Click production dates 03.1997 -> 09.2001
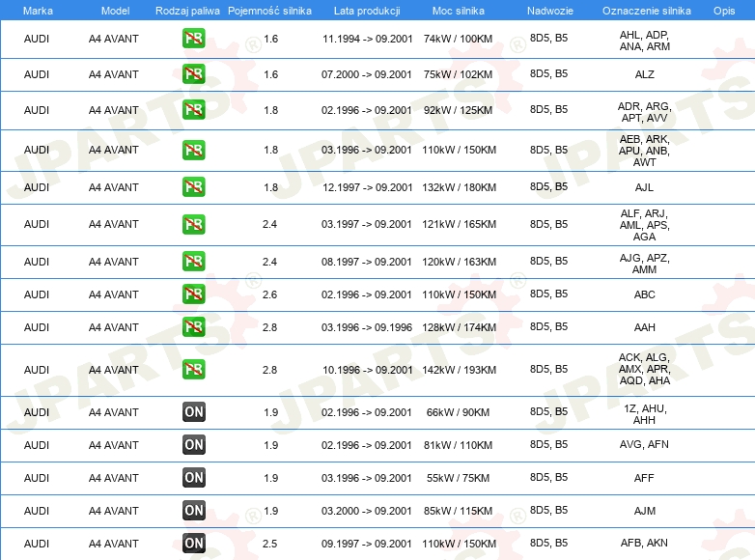Screen dimensions: 755x560 (367, 224)
